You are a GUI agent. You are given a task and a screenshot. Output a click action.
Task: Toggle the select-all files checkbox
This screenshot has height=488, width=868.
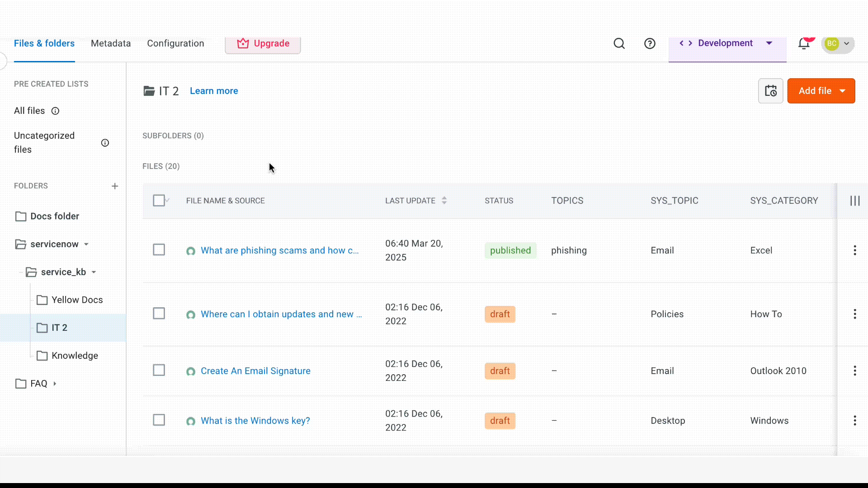tap(159, 201)
